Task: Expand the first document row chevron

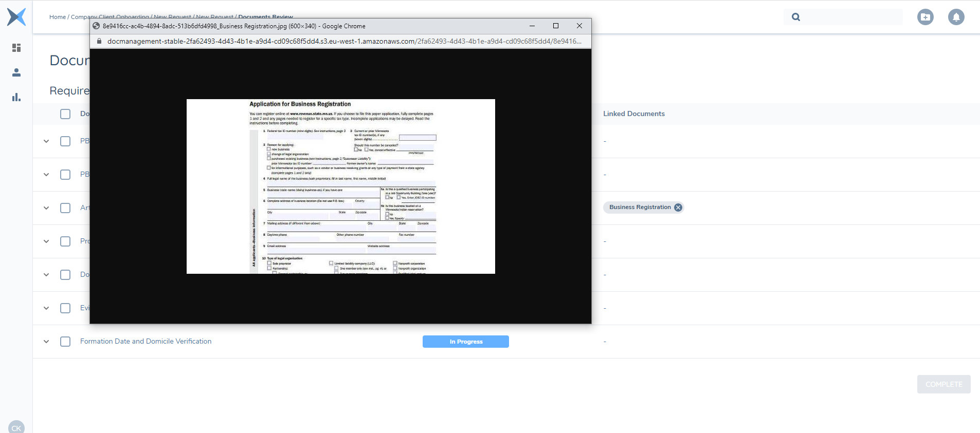Action: click(46, 141)
